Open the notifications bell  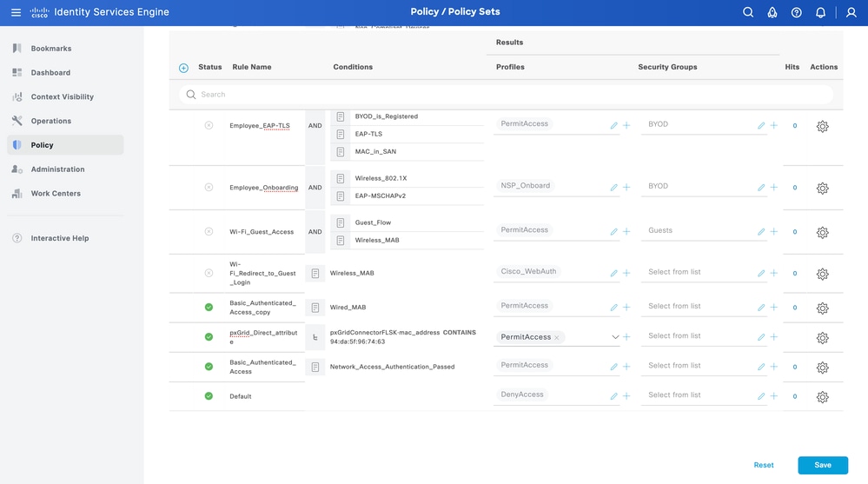pos(820,12)
